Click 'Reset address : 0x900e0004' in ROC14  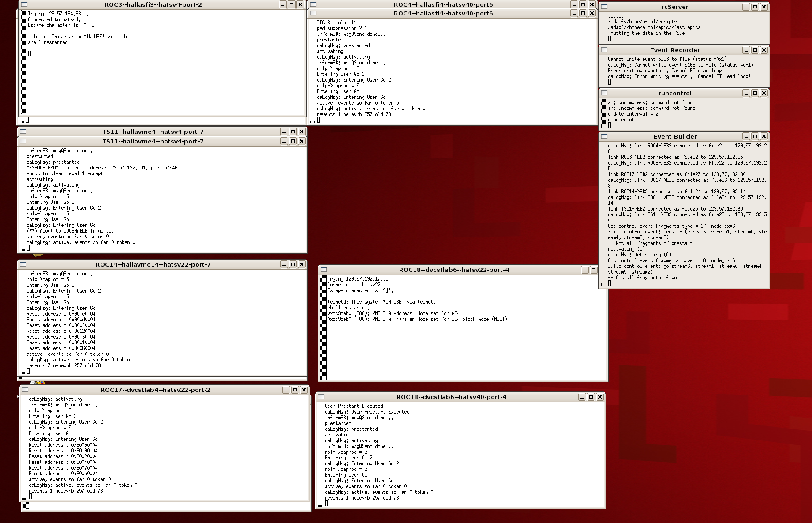pyautogui.click(x=61, y=314)
